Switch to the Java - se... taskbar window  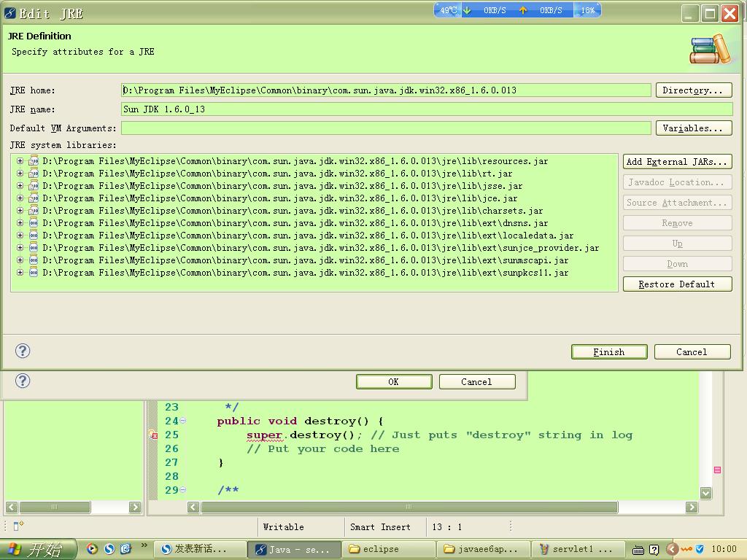[294, 549]
